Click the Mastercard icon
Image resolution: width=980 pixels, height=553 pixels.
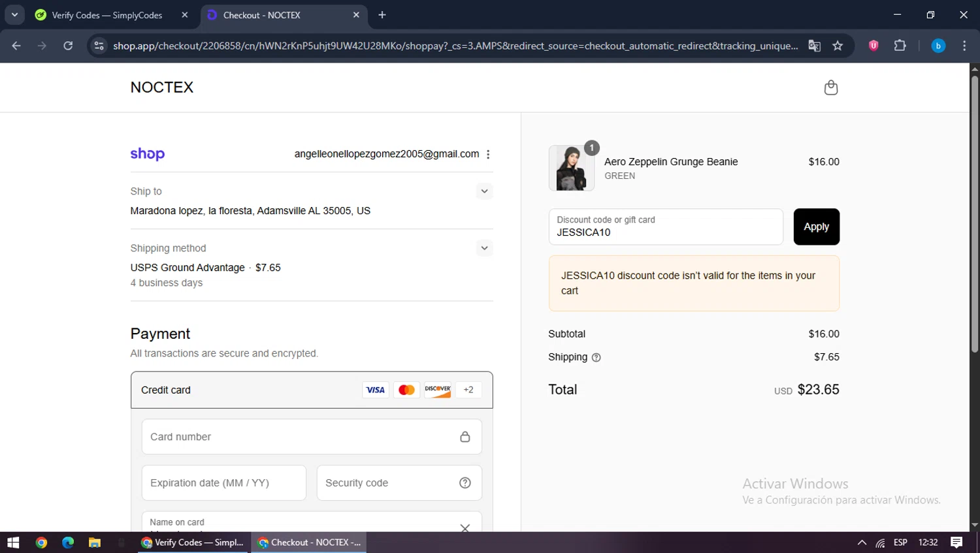tap(406, 390)
